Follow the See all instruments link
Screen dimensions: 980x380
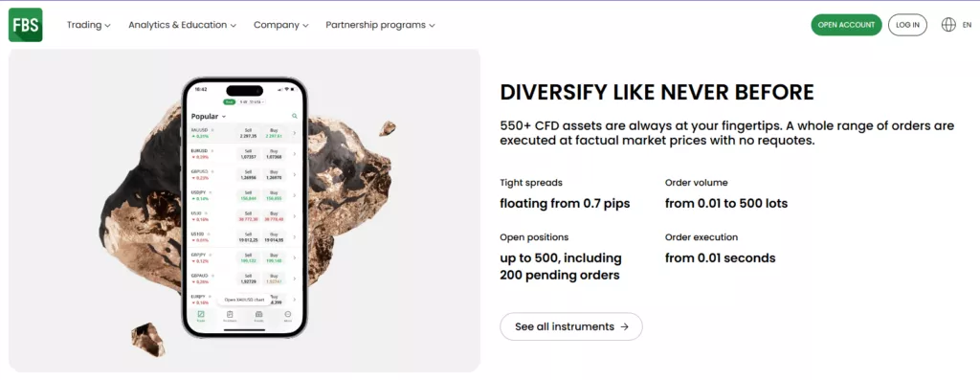571,326
